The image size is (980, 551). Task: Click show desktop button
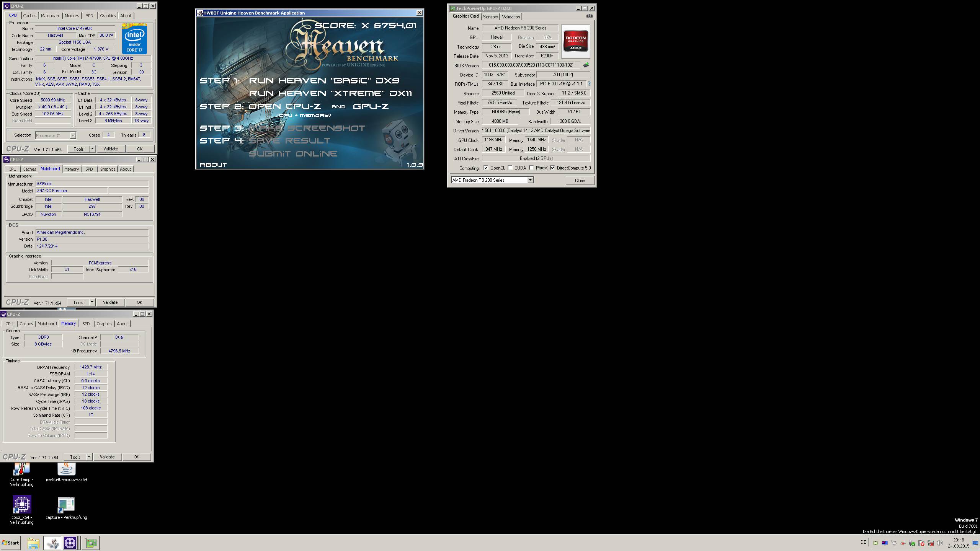975,543
